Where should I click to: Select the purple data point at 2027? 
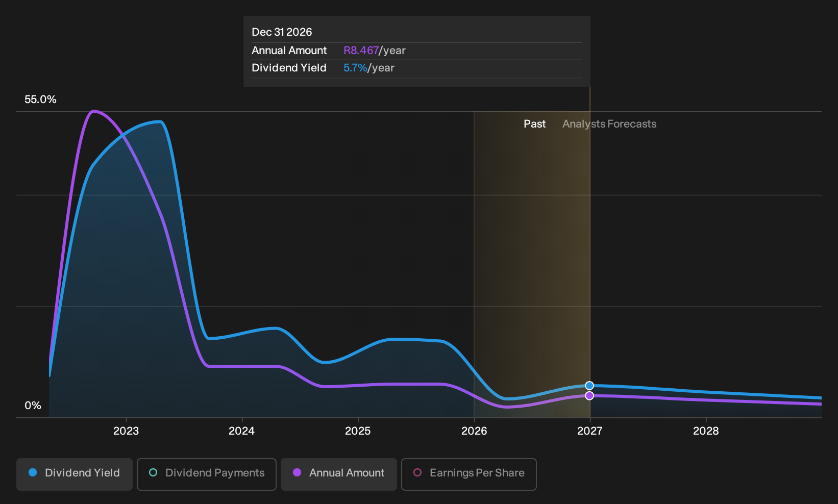(x=589, y=396)
